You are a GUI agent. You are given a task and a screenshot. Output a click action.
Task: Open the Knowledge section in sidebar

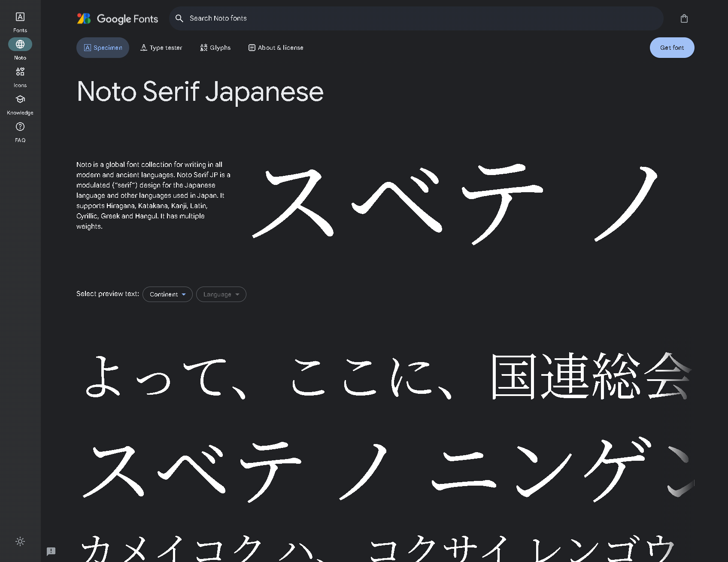point(20,105)
